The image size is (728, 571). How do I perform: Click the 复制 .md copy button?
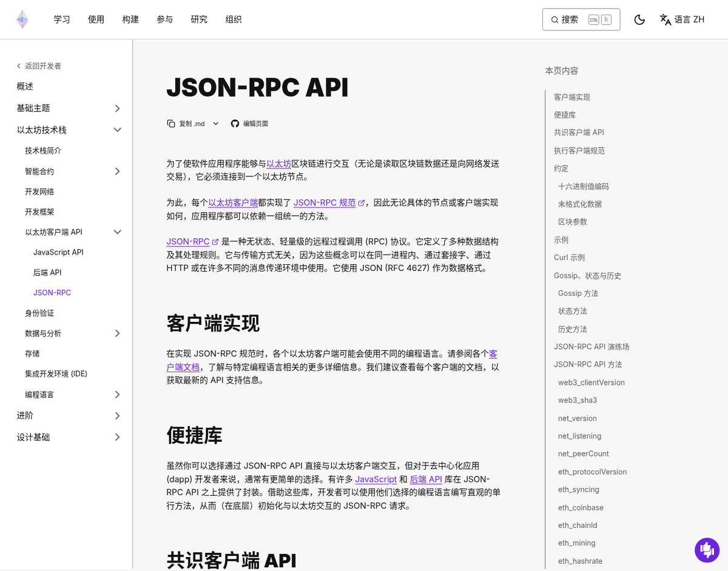point(186,124)
